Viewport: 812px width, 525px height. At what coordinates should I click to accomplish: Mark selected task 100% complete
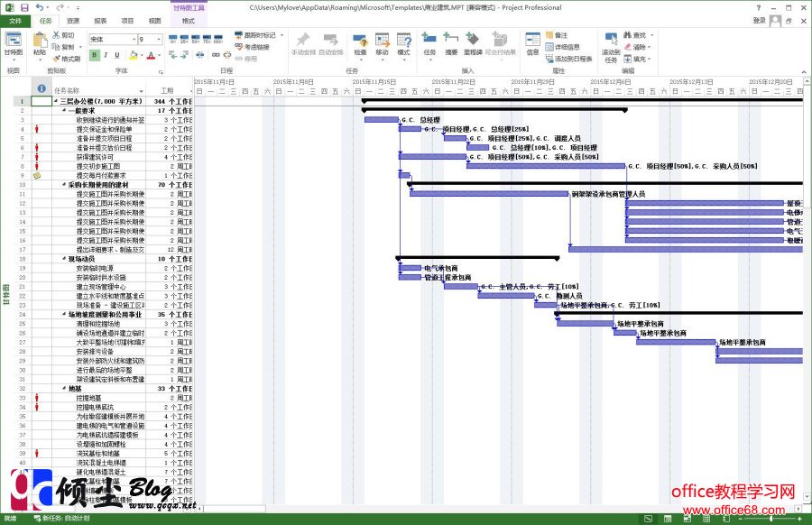coord(217,38)
